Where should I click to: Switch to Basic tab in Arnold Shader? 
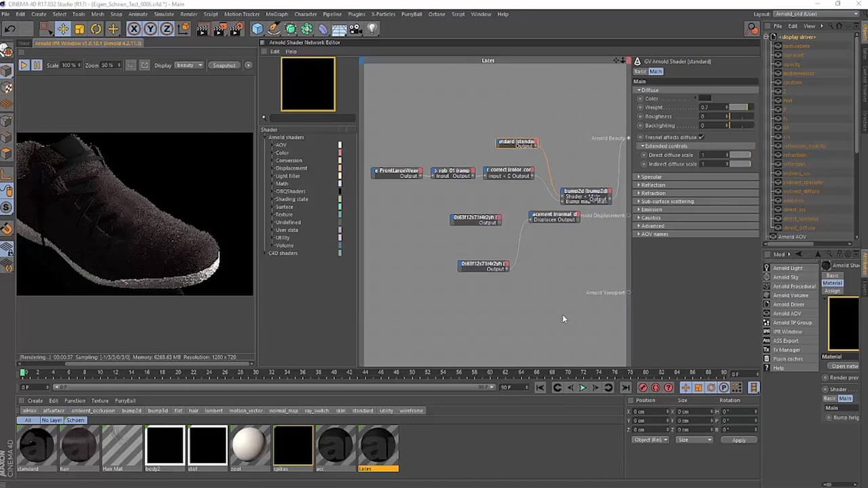coord(640,71)
